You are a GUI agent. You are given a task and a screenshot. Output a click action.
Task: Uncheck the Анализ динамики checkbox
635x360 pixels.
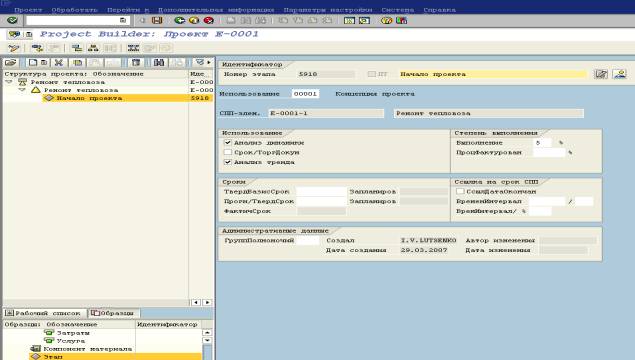point(228,143)
